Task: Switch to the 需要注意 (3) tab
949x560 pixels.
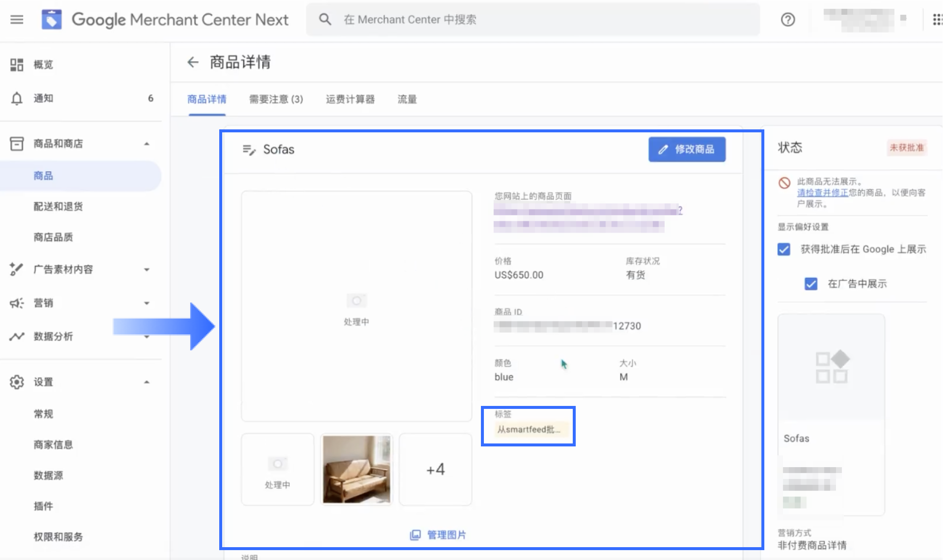Action: [x=276, y=99]
